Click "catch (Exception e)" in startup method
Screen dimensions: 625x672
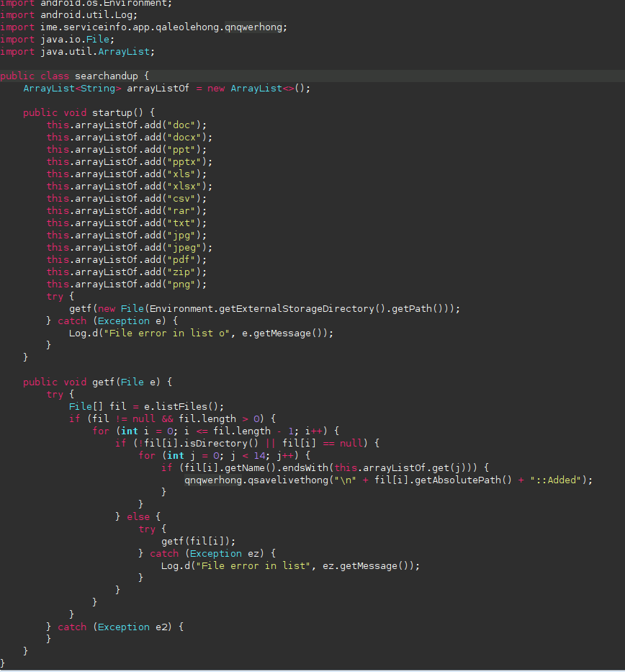(x=112, y=321)
